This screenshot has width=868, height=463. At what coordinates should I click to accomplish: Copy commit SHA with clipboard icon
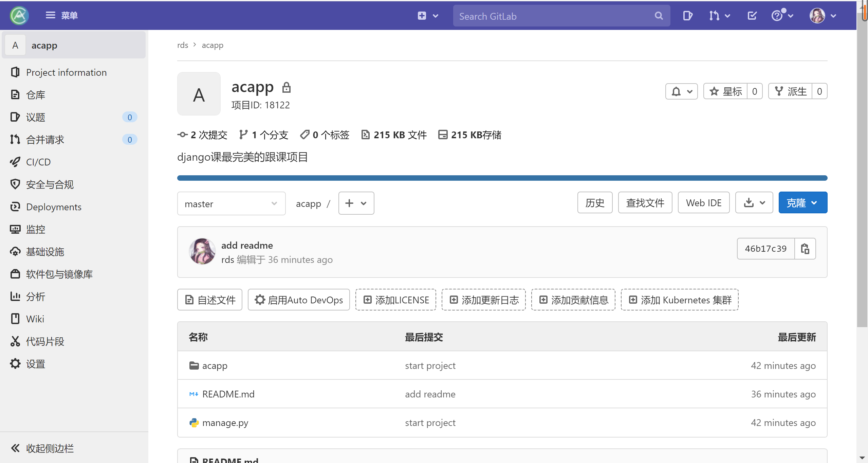pos(805,249)
